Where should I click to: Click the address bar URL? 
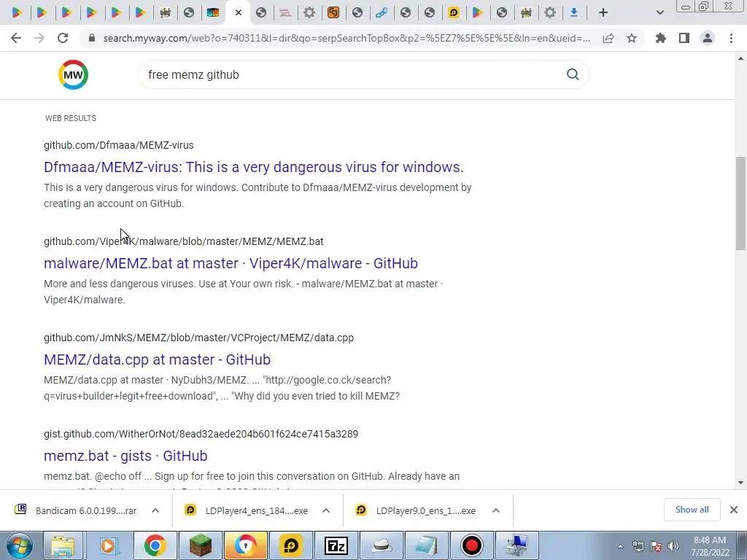click(347, 38)
